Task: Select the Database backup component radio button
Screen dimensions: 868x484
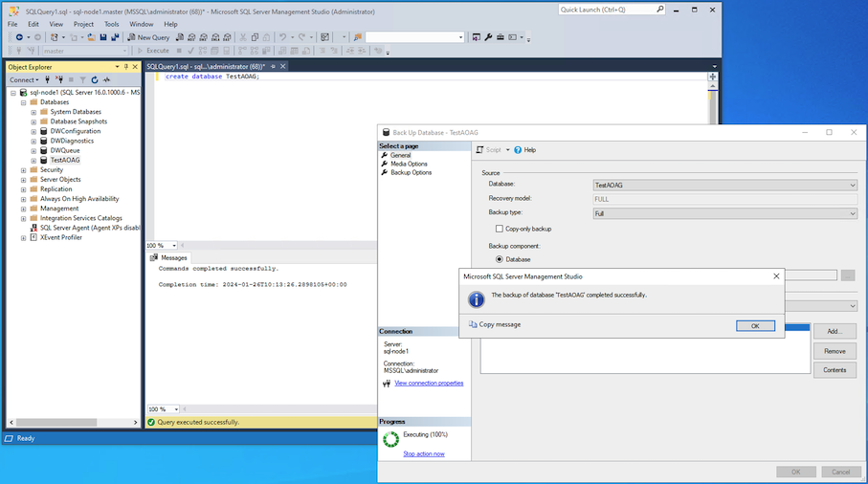Action: pyautogui.click(x=500, y=259)
